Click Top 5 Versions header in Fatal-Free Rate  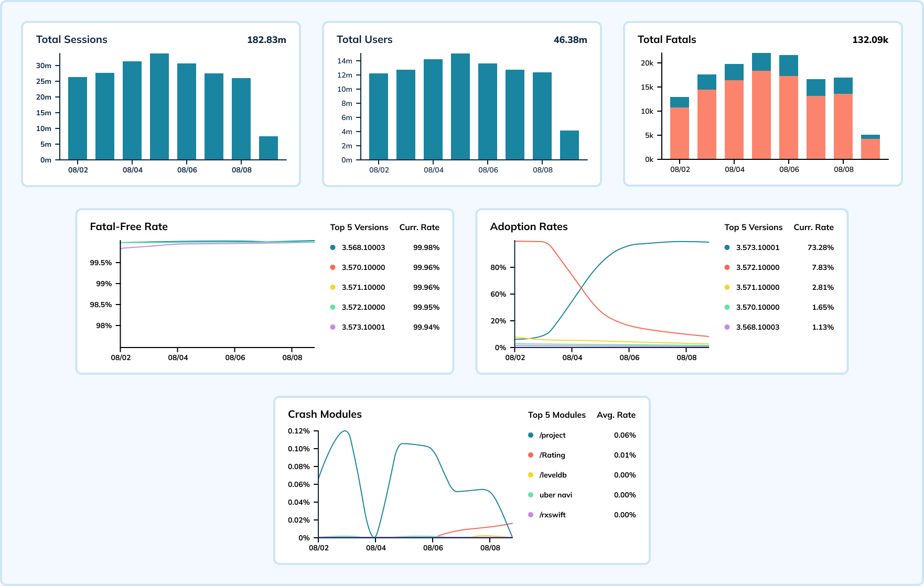359,227
